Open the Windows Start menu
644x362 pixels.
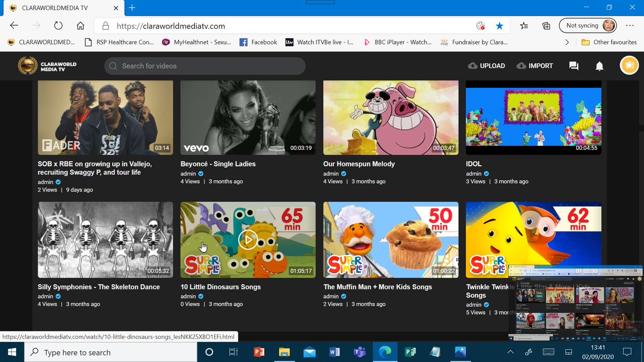click(x=12, y=352)
